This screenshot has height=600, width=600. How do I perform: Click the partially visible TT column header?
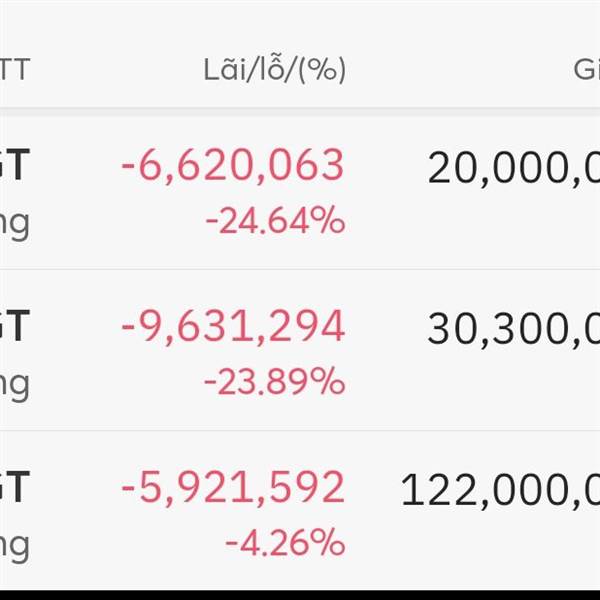15,70
